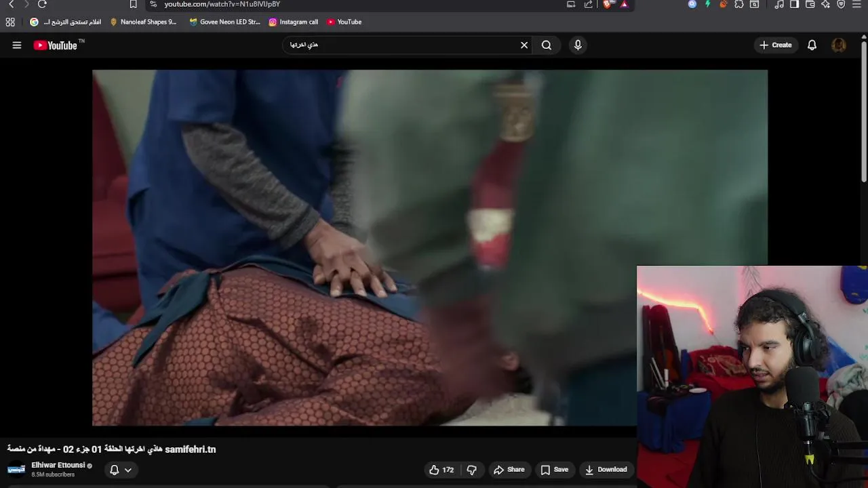Reload the page with the refresh icon
The height and width of the screenshot is (488, 868).
[x=42, y=4]
